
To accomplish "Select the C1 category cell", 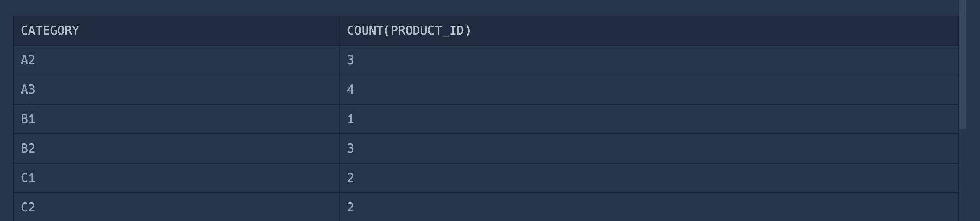I will [x=176, y=178].
